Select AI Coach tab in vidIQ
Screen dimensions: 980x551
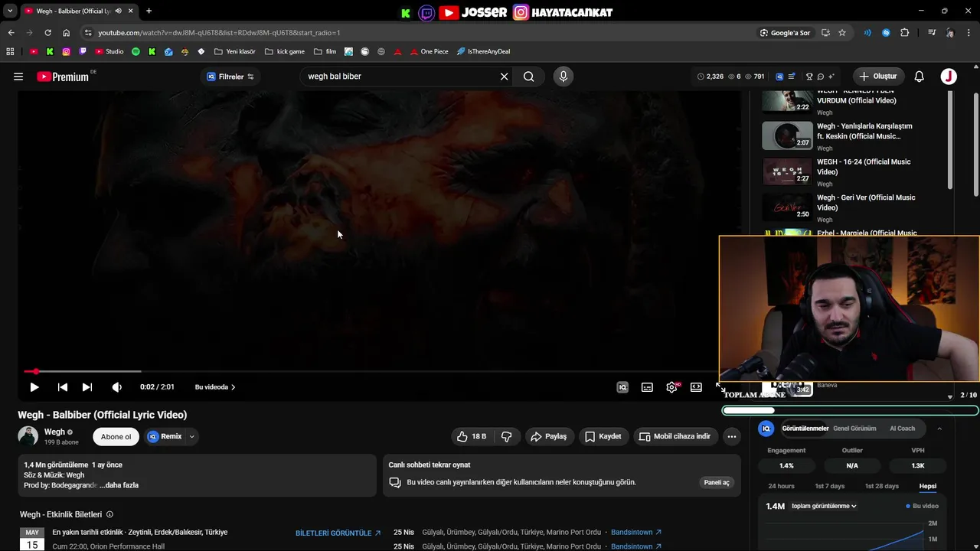pyautogui.click(x=902, y=429)
